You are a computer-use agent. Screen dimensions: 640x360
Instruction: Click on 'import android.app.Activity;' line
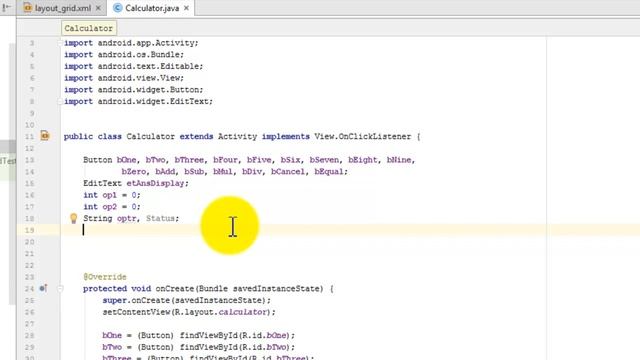pyautogui.click(x=131, y=43)
